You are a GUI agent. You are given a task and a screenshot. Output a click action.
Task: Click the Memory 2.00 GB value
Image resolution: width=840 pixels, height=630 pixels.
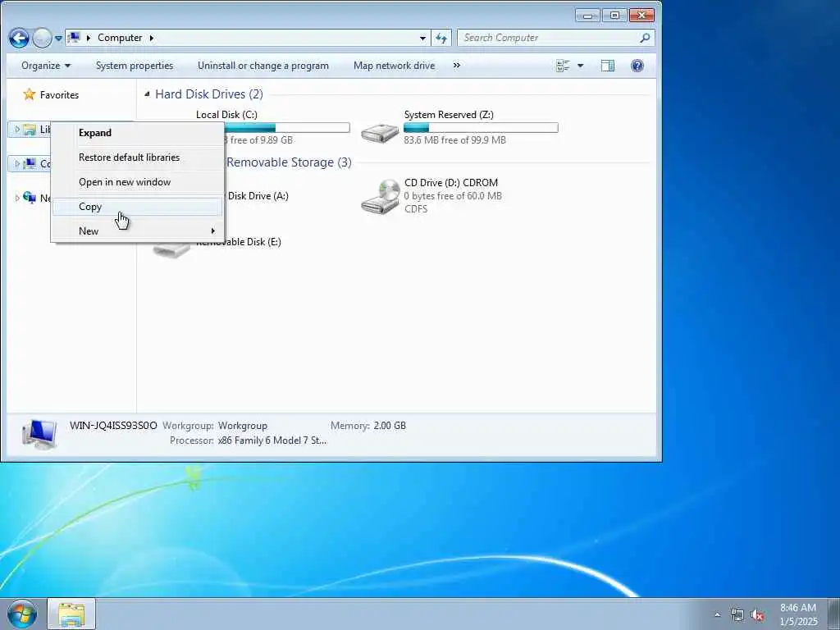390,426
